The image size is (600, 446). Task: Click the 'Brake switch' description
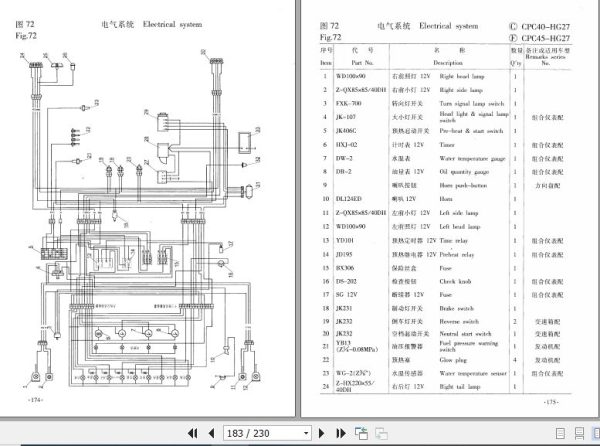pyautogui.click(x=456, y=308)
